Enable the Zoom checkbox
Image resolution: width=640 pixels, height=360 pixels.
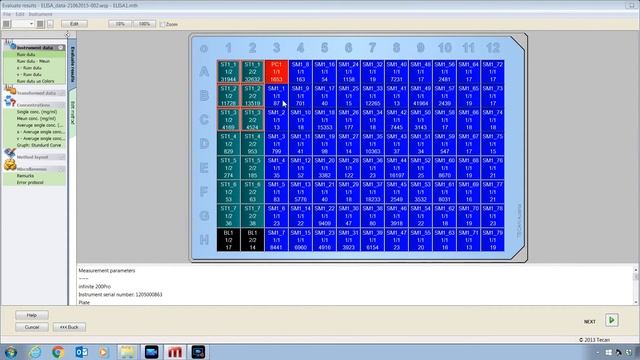[162, 24]
